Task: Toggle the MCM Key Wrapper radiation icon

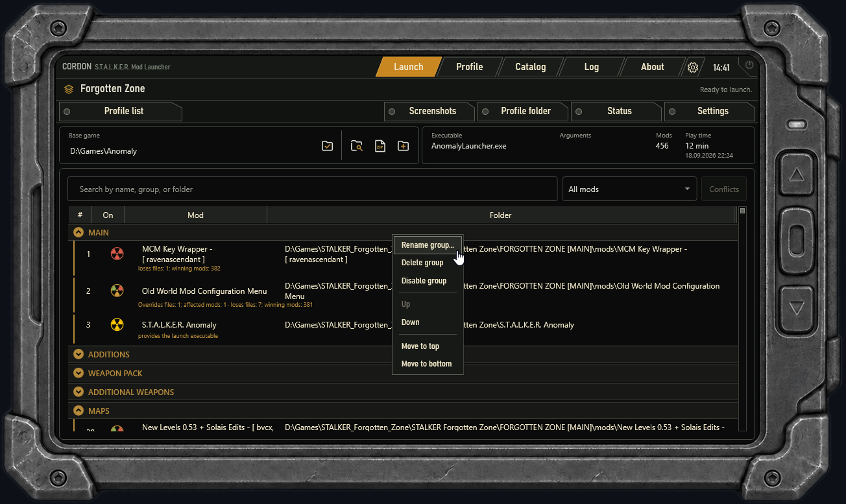Action: click(x=117, y=254)
